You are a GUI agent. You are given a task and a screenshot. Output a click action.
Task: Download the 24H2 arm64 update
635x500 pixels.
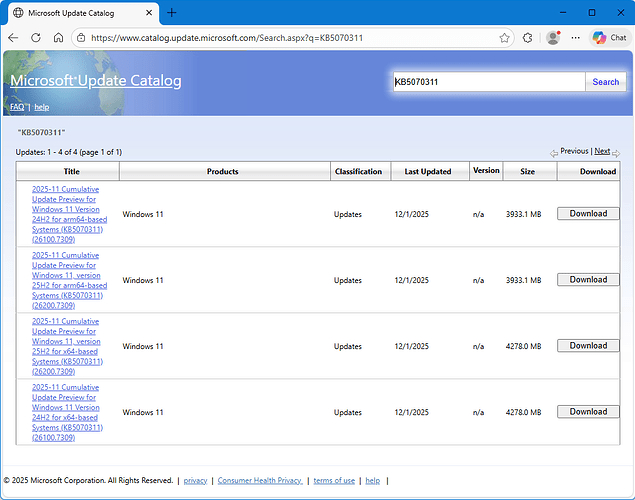pyautogui.click(x=588, y=214)
